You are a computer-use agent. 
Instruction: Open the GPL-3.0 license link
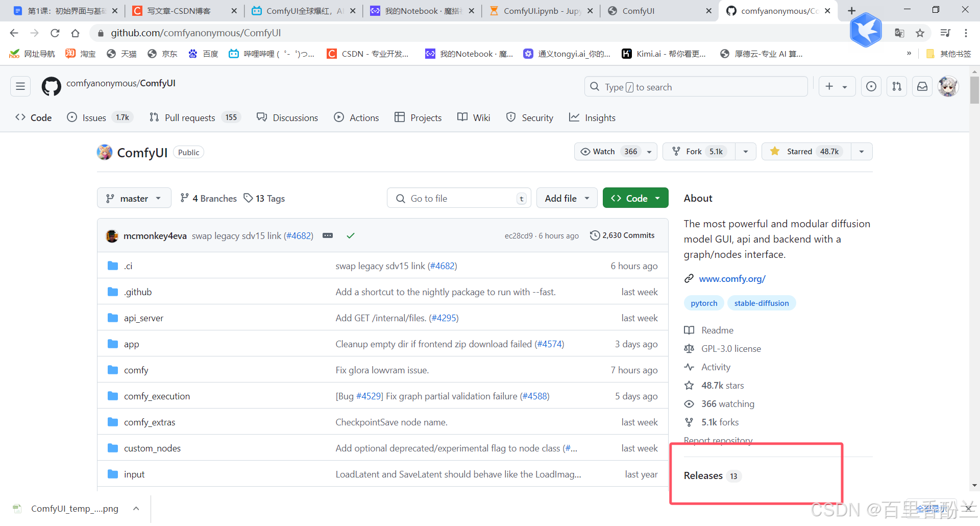pyautogui.click(x=730, y=349)
